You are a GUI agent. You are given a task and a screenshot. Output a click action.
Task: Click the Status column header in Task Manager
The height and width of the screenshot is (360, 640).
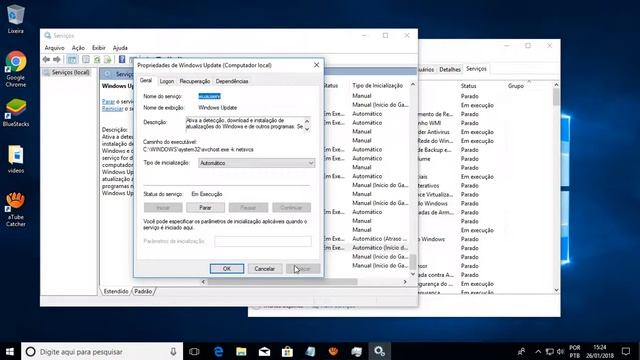click(x=469, y=86)
